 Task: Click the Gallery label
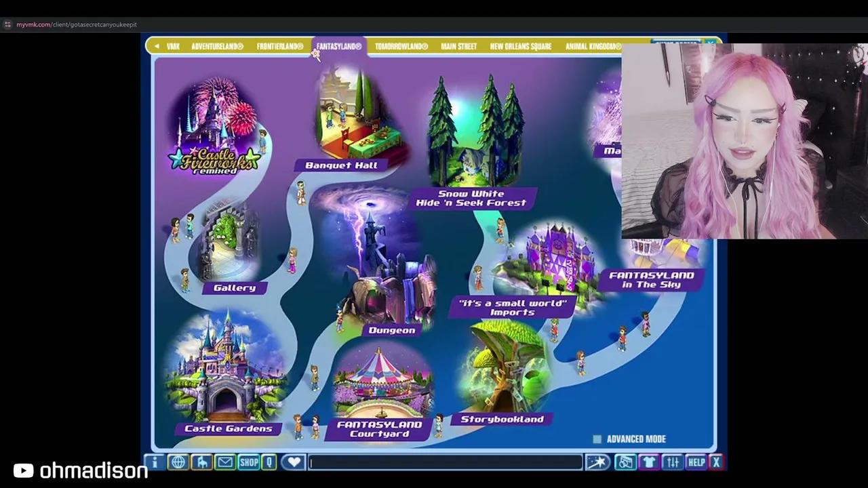pos(235,288)
